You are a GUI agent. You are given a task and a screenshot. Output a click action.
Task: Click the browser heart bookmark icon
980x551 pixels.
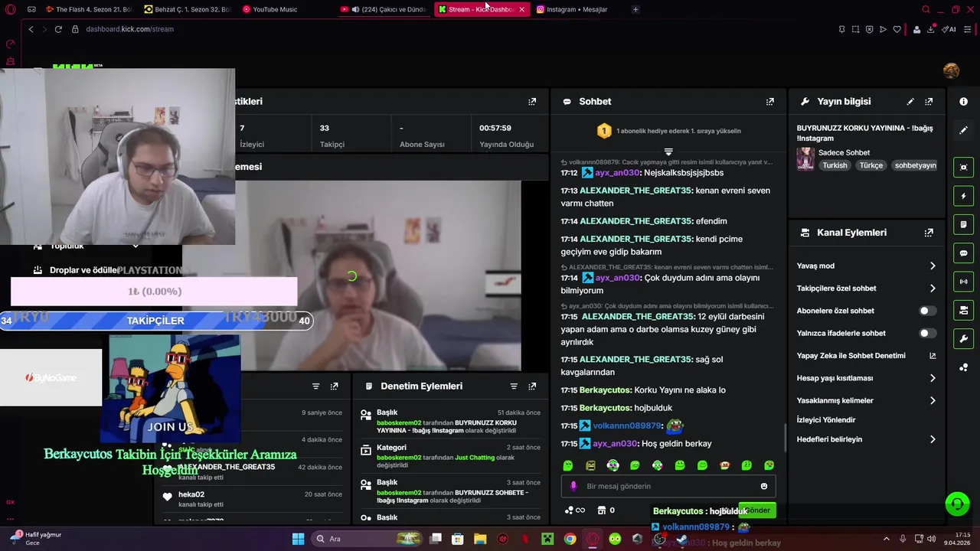pos(897,29)
